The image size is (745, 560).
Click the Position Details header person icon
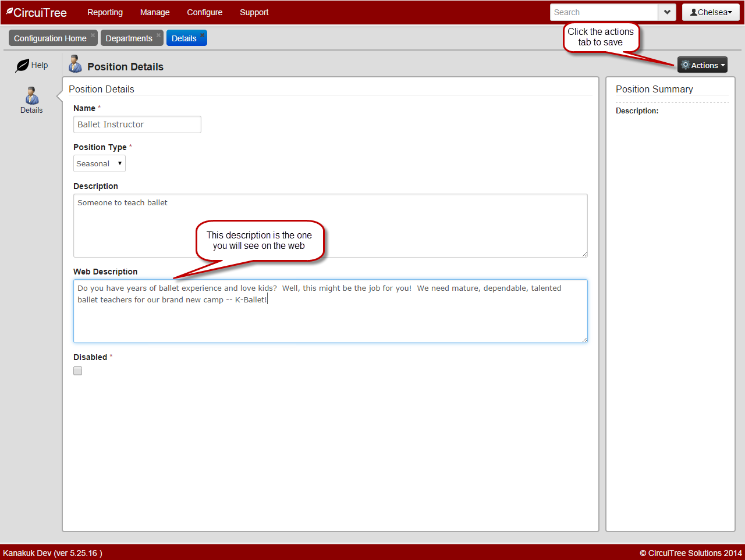(75, 63)
